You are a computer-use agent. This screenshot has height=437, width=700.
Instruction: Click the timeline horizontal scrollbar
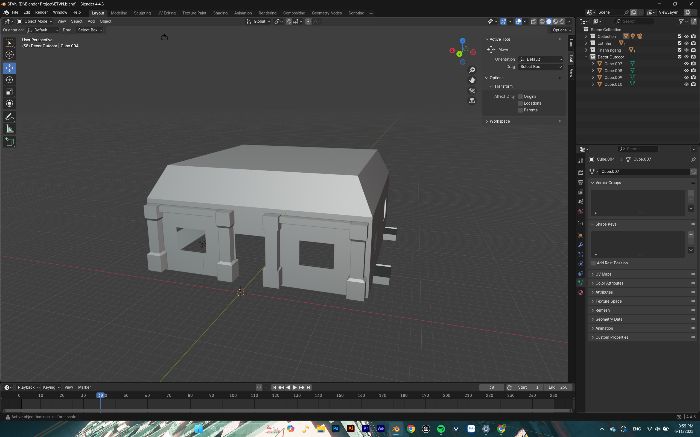point(287,410)
